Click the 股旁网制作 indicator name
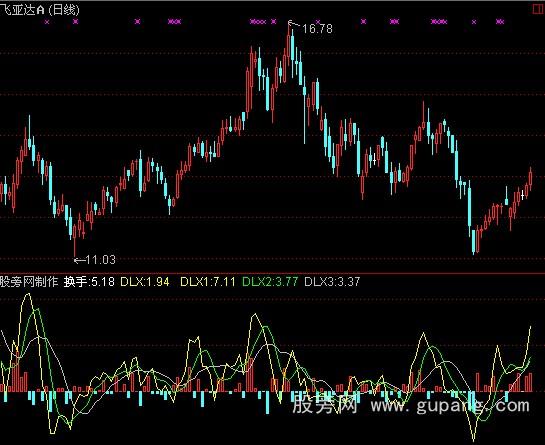 (x=29, y=282)
